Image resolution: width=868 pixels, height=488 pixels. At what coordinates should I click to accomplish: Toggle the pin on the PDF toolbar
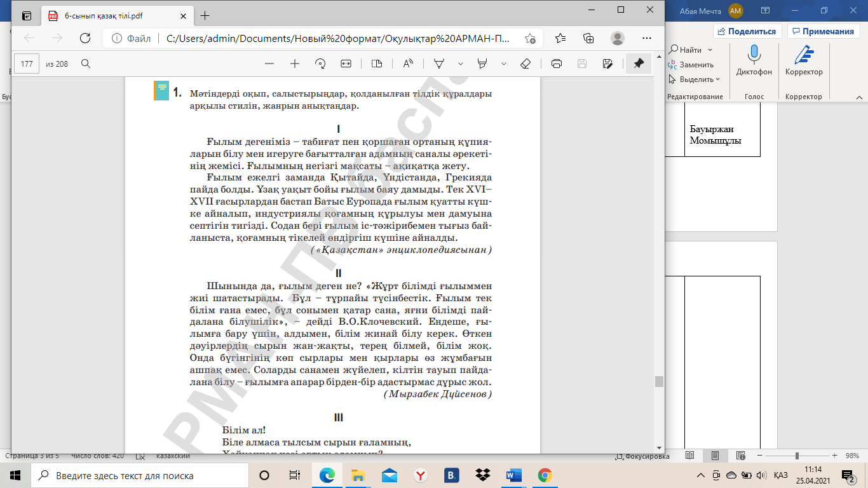pos(639,64)
